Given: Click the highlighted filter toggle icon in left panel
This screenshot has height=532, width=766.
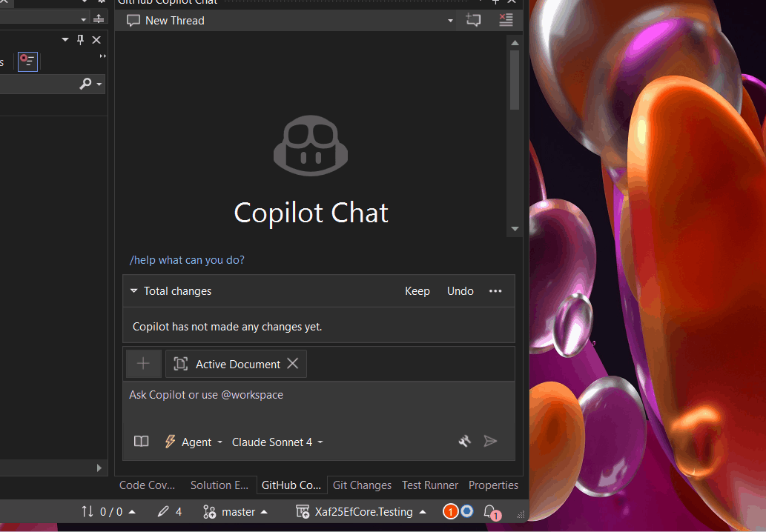Looking at the screenshot, I should point(28,61).
